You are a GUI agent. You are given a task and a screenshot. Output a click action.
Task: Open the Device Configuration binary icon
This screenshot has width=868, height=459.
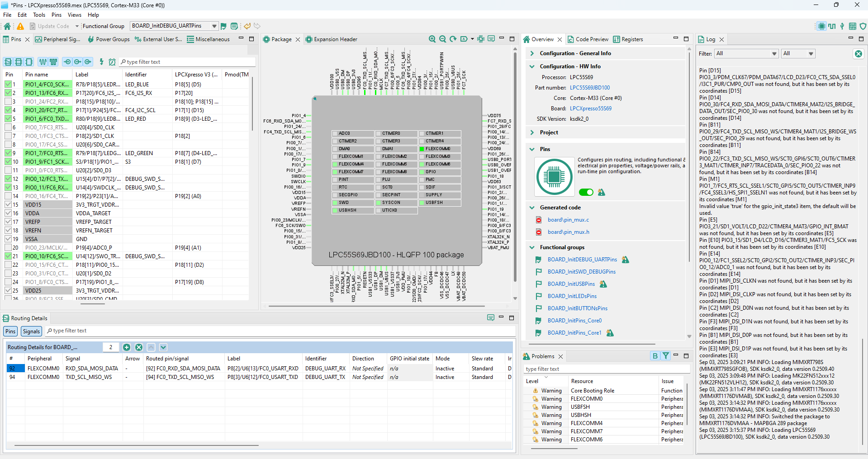(853, 26)
